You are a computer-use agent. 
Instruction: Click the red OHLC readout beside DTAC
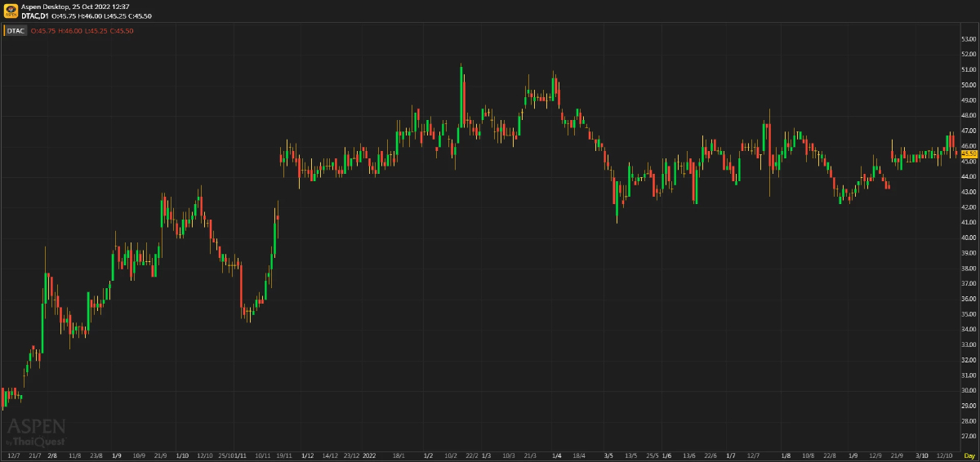82,30
